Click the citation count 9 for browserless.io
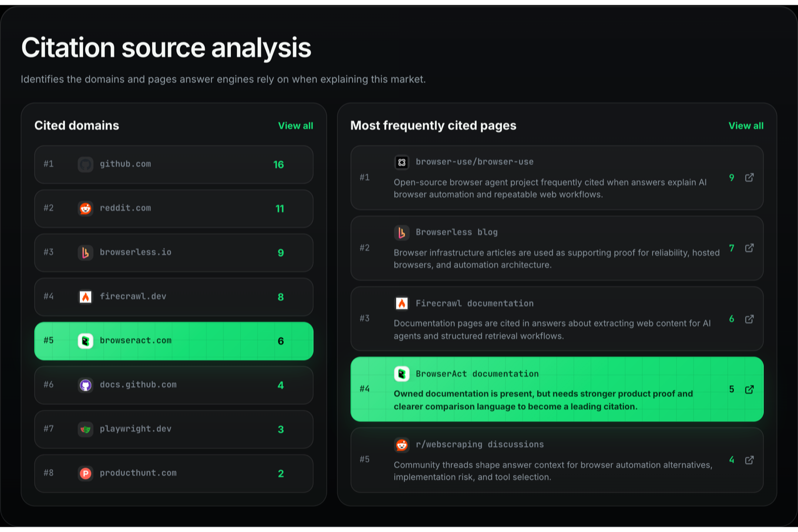This screenshot has height=532, width=798. pyautogui.click(x=281, y=253)
